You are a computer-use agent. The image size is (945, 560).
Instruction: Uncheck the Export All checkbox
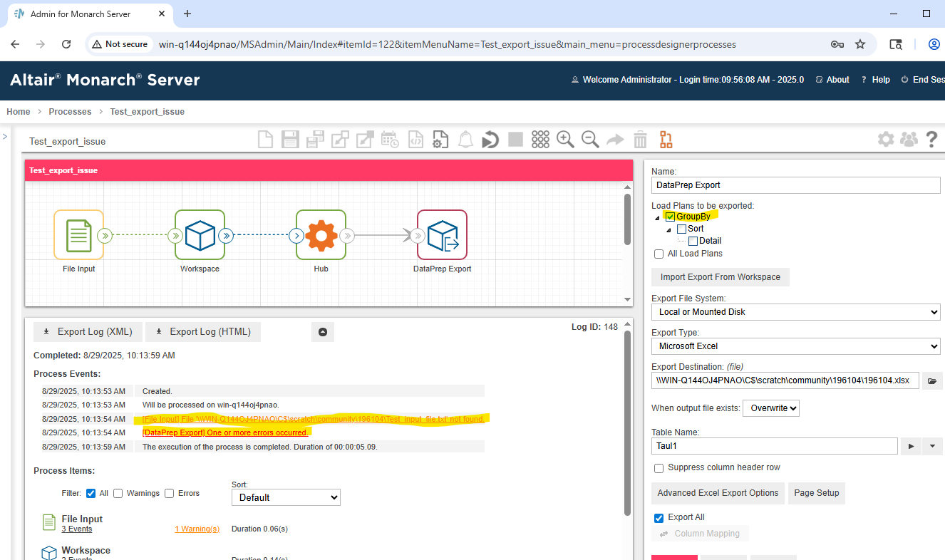coord(659,518)
